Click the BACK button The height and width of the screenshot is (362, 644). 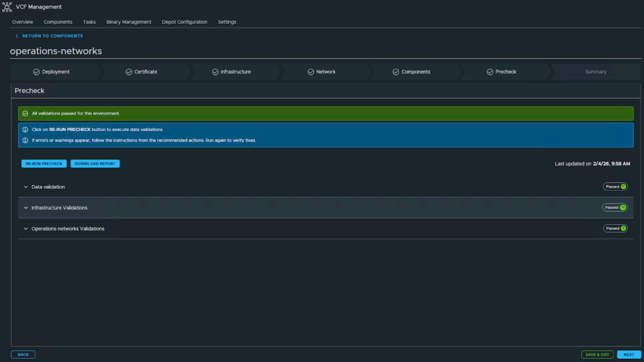click(23, 354)
